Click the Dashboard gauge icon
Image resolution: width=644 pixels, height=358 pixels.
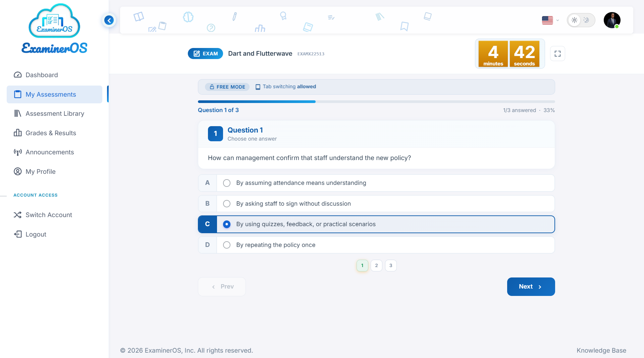pos(18,75)
